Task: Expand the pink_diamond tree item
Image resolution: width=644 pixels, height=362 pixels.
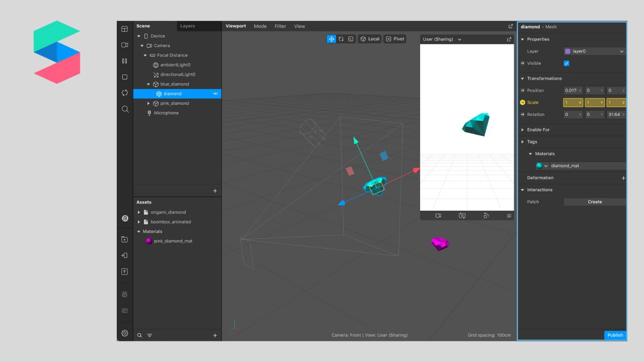Action: 148,104
